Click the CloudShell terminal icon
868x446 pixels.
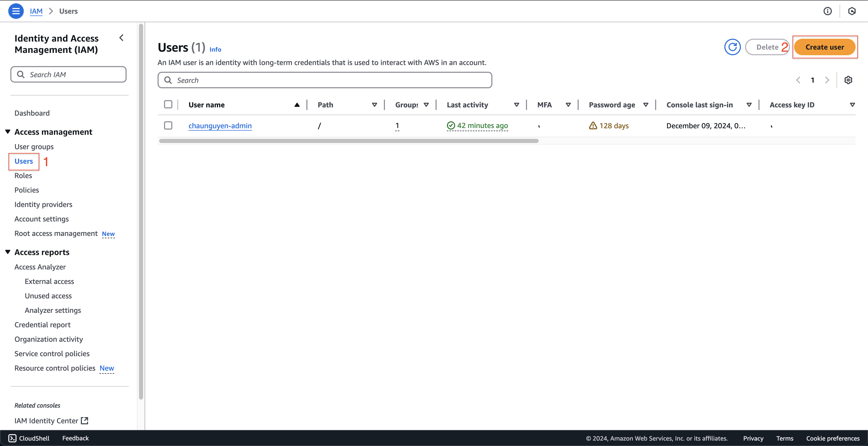[x=12, y=438]
